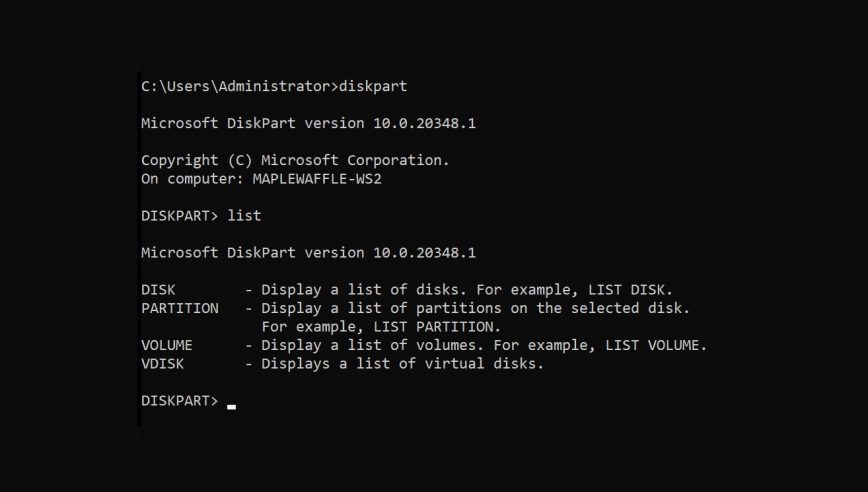Click the final empty DISKPART> prompt
Screen dimensions: 868x492
tap(179, 401)
